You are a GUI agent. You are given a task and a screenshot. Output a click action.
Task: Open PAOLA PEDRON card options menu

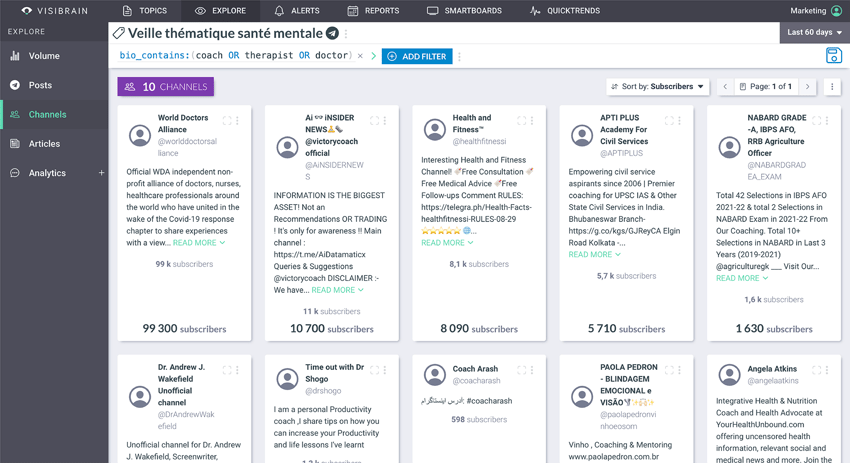pos(679,370)
